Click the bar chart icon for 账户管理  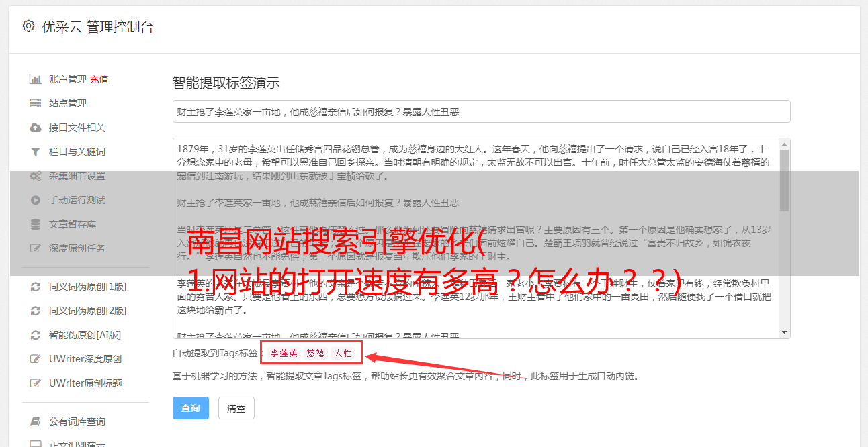(x=36, y=79)
